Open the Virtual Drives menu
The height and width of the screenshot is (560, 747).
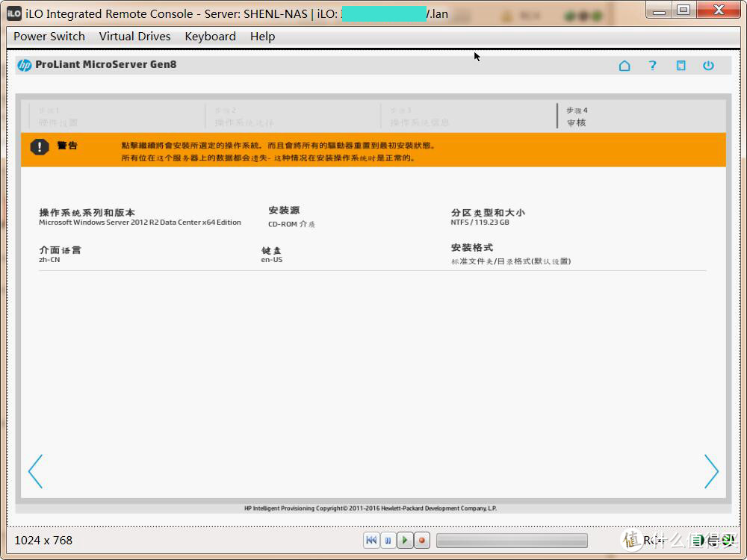(134, 36)
